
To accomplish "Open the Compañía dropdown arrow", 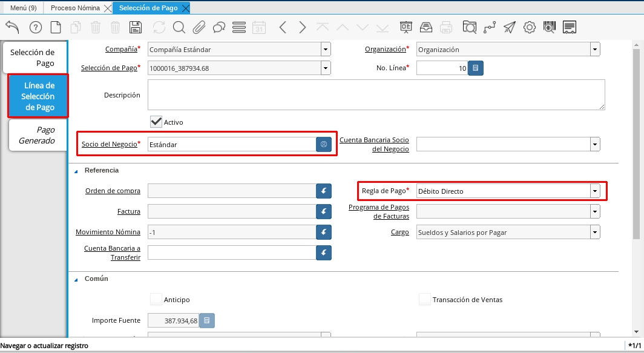I will click(x=326, y=49).
